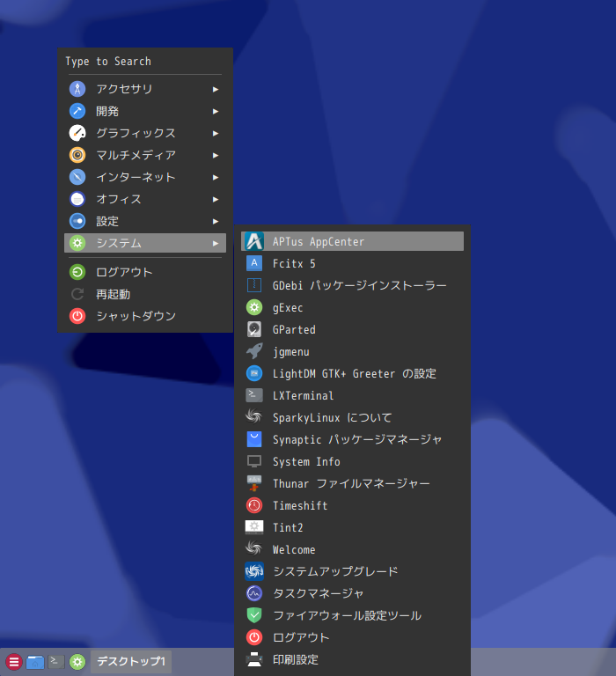Screen dimensions: 616x676
Task: Open the 設定 menu category
Action: coord(145,221)
